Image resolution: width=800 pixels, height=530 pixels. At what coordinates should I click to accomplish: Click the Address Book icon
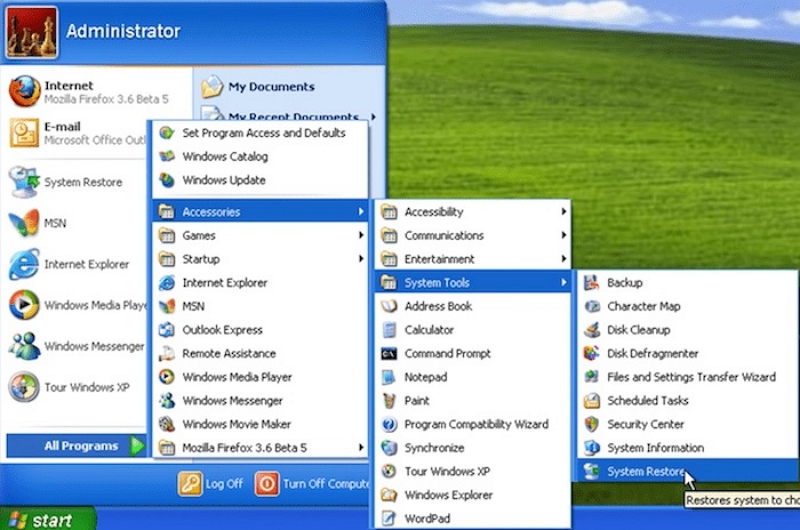click(x=389, y=306)
